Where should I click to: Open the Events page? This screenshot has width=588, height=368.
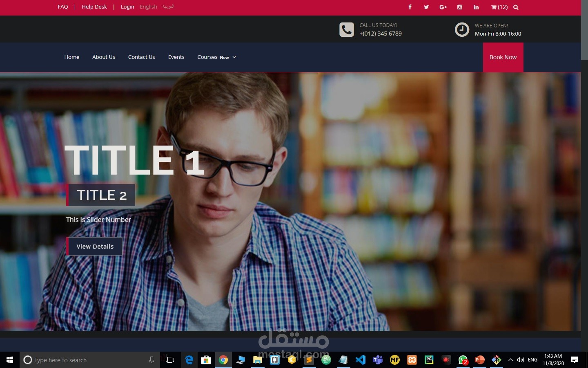click(176, 57)
